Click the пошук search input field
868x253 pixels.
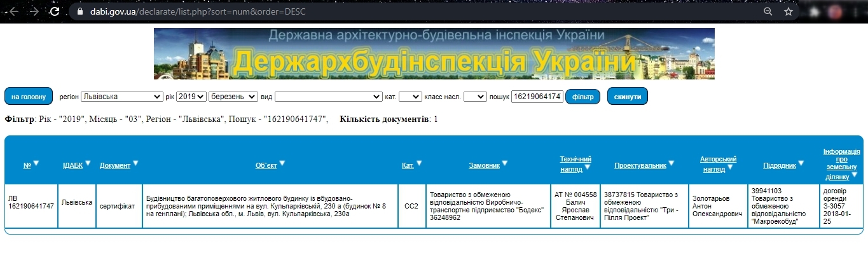click(x=537, y=97)
